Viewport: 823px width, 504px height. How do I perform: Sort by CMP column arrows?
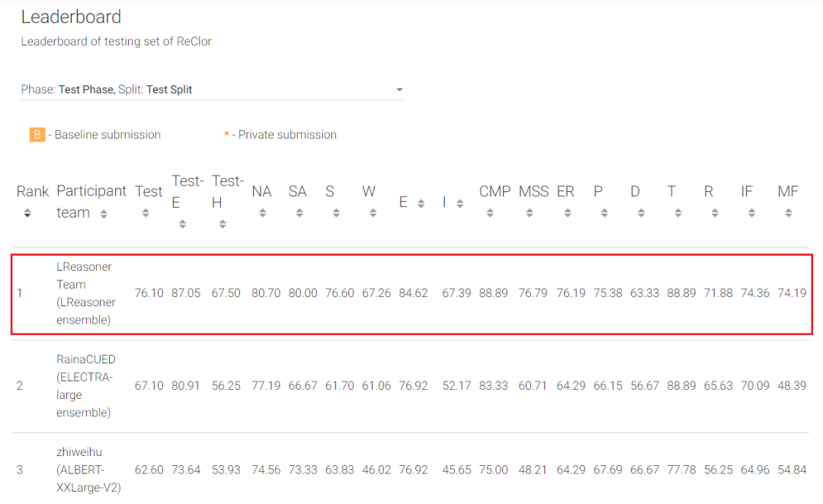[490, 214]
